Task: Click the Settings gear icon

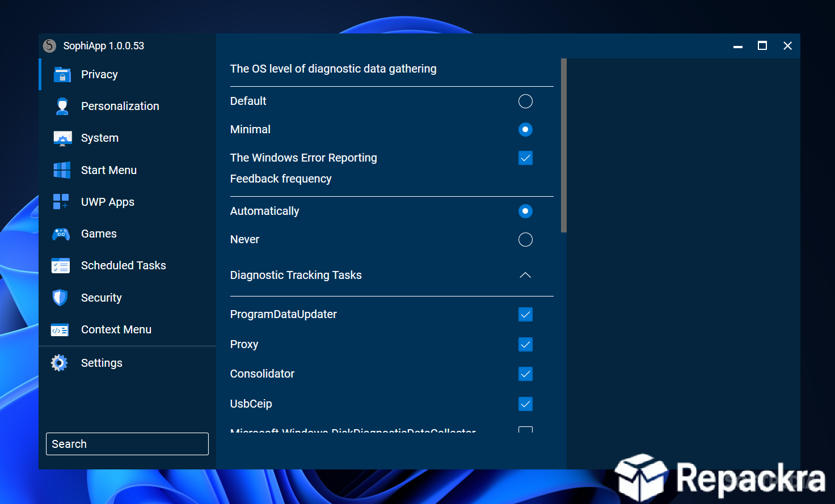Action: 60,363
